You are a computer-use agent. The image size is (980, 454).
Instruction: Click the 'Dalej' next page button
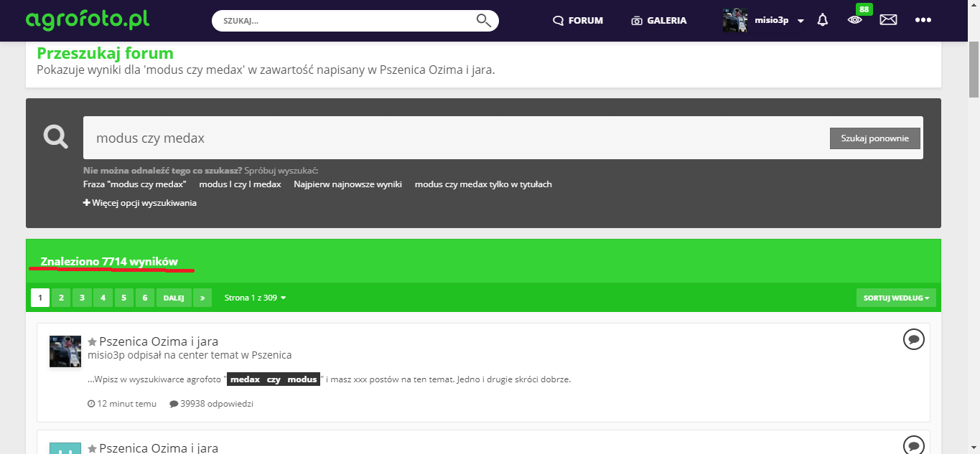pos(174,298)
